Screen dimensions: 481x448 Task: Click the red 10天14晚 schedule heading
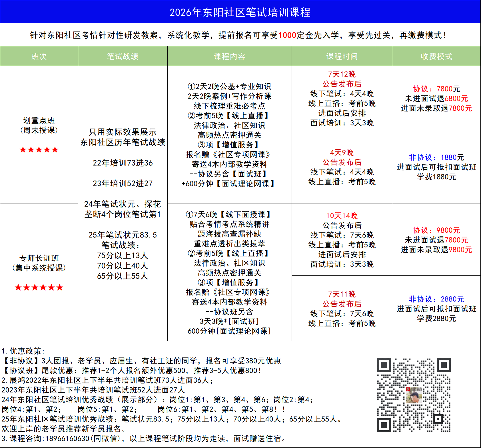coord(342,216)
